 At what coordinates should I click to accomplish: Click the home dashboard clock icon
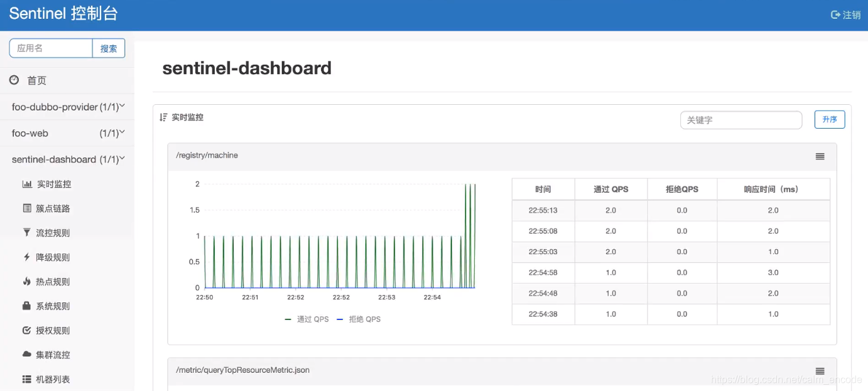click(x=14, y=80)
